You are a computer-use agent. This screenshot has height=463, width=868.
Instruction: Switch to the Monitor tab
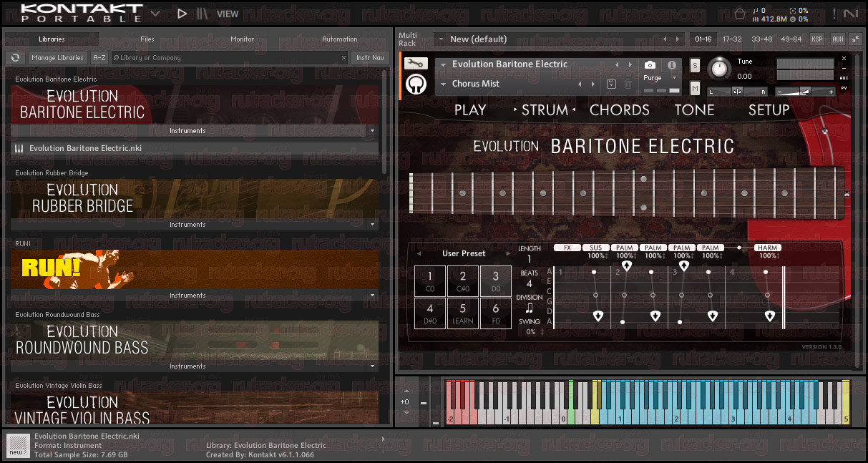[x=243, y=39]
